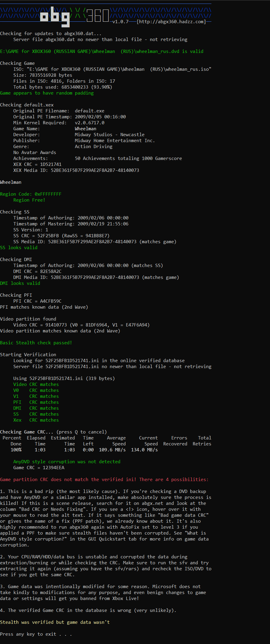The width and height of the screenshot is (270, 644).
Task: Click 'Video partition matches known data (2nd Wave)'
Action: pos(60,331)
